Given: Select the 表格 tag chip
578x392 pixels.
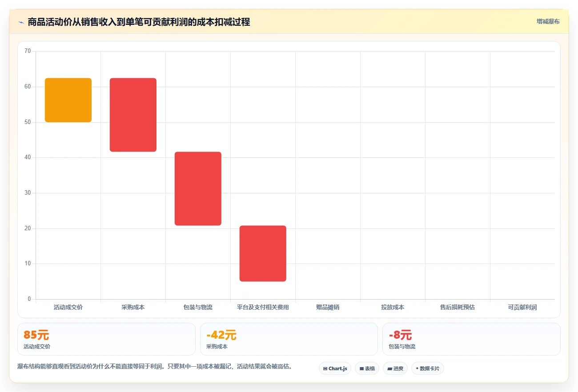Looking at the screenshot, I should click(x=367, y=368).
